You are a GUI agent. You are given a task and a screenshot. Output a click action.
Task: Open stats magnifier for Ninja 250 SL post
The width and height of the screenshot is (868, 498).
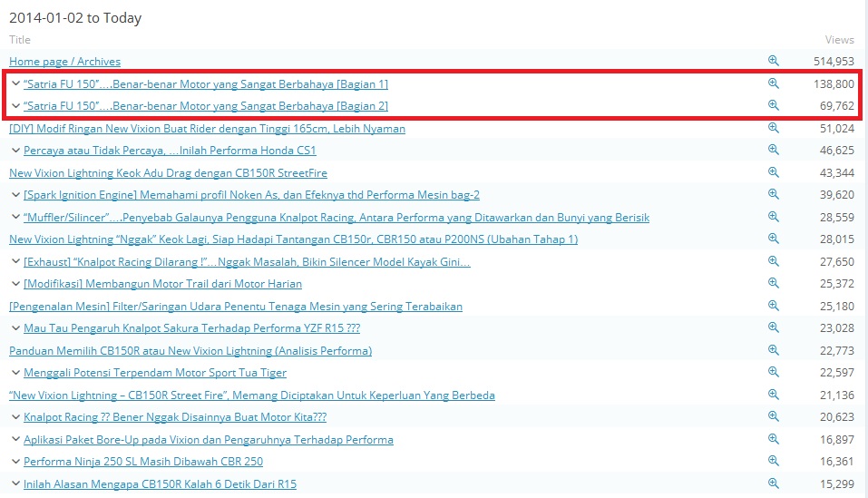point(774,462)
